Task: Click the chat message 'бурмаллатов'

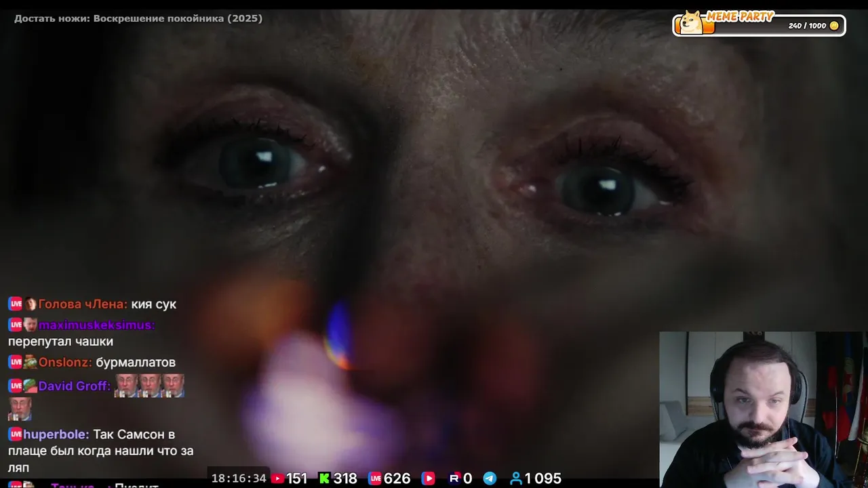Action: click(x=136, y=363)
